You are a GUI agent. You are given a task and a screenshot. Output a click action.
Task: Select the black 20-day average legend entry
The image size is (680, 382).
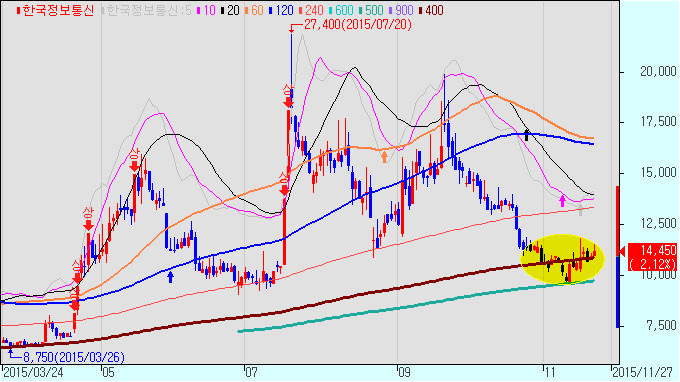coord(230,10)
